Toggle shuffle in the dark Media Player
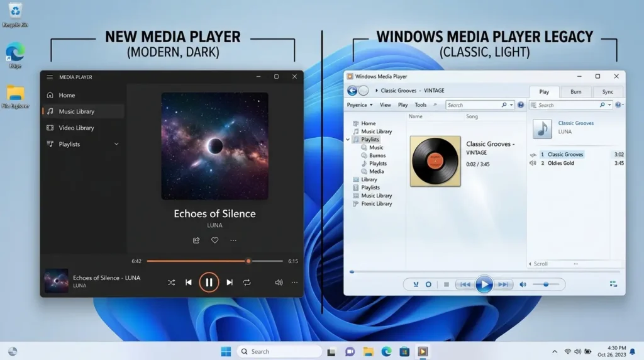Viewport: 644px width, 360px height. click(171, 283)
